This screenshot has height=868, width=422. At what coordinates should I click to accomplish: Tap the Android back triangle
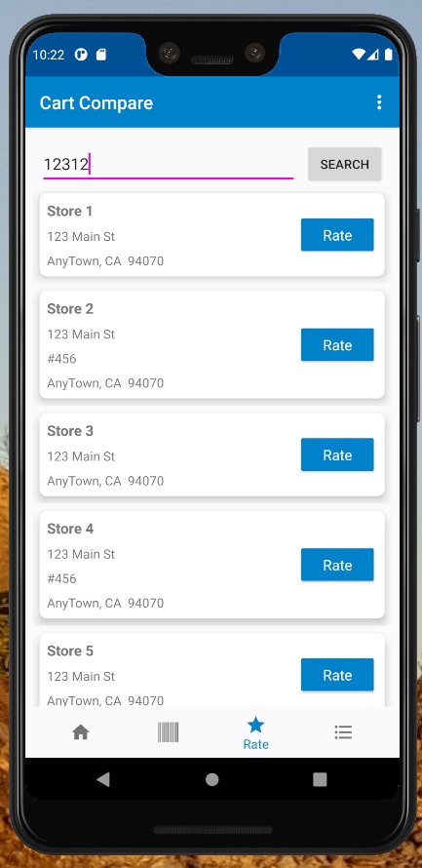[x=103, y=779]
